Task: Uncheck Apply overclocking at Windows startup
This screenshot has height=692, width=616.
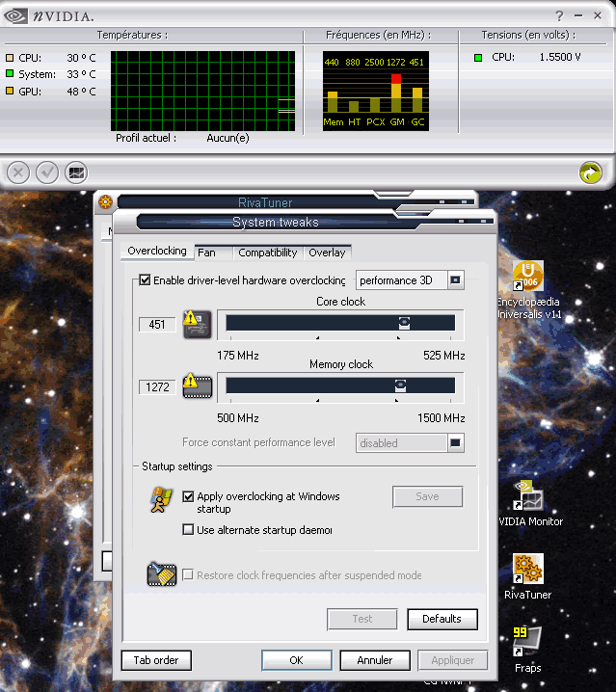Action: pos(189,496)
